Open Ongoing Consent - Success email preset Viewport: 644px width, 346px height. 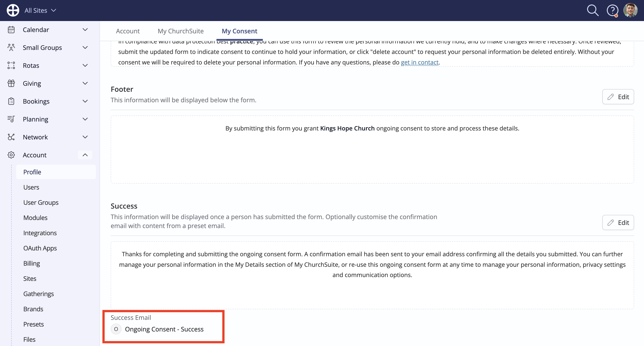point(164,329)
